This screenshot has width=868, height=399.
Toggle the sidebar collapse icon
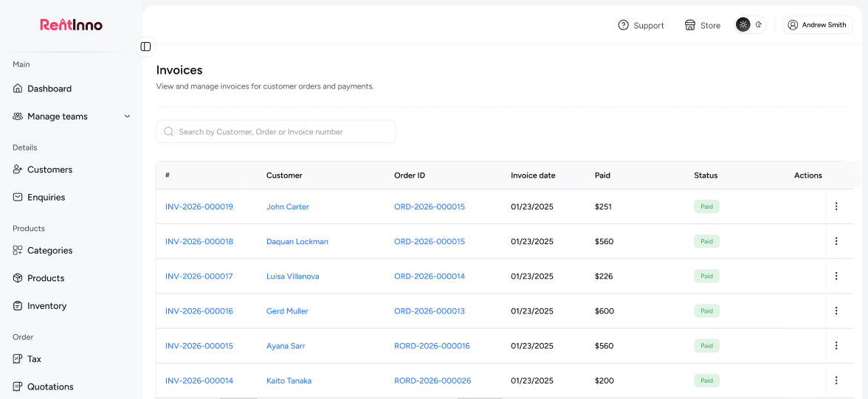pyautogui.click(x=145, y=46)
